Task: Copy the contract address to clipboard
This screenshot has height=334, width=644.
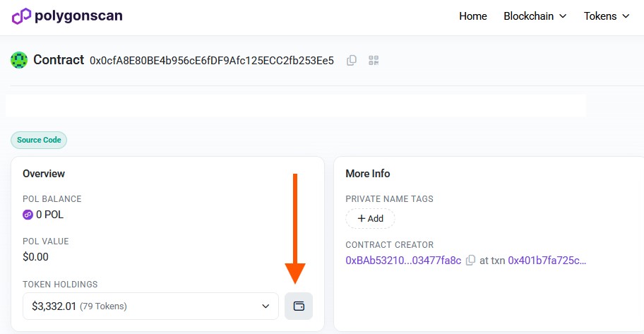Action: [x=352, y=61]
